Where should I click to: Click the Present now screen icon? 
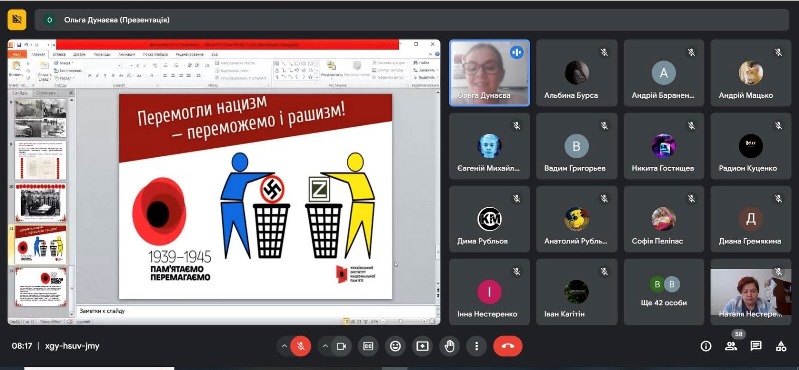pyautogui.click(x=422, y=347)
